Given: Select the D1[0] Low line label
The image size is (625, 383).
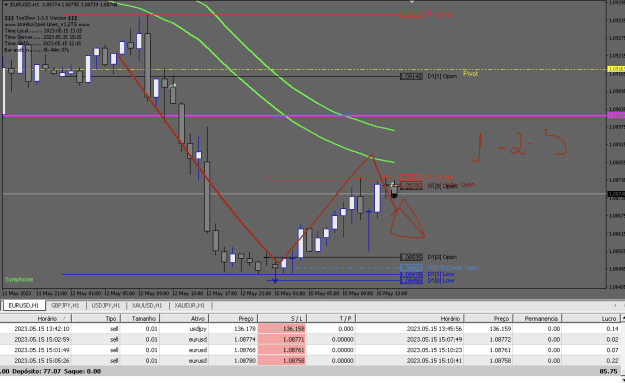Looking at the screenshot, I should pyautogui.click(x=441, y=281).
